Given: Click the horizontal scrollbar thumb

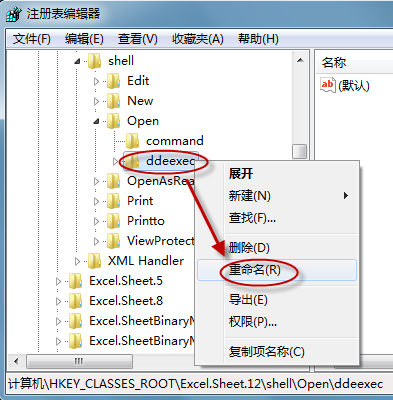Looking at the screenshot, I should tap(79, 362).
